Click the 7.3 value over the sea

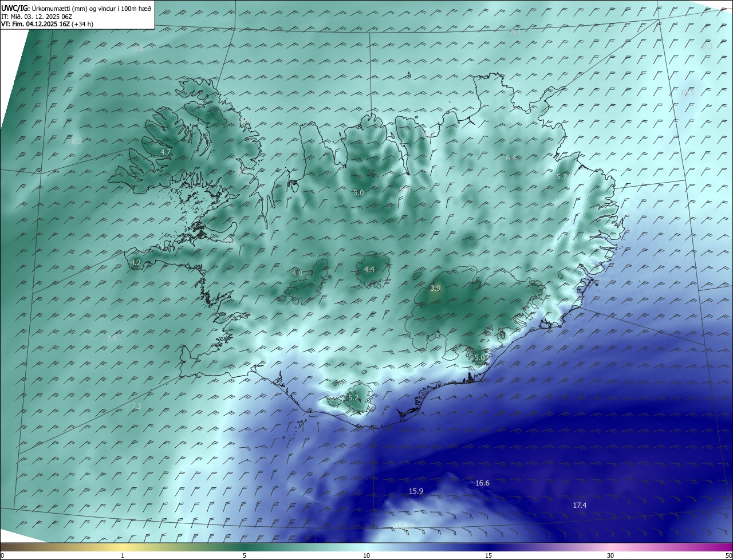[x=136, y=407]
